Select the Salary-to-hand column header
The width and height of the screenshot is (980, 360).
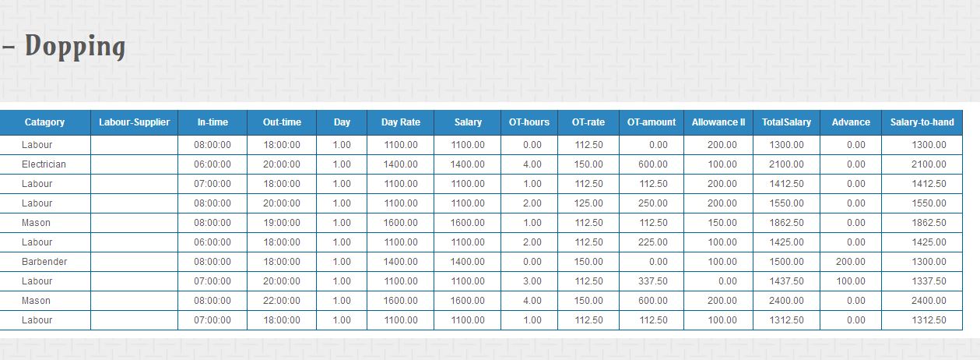point(922,122)
